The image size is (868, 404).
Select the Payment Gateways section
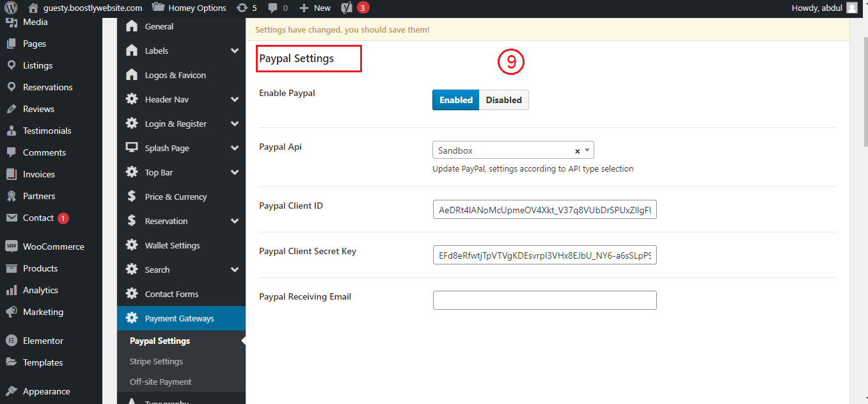coord(182,318)
